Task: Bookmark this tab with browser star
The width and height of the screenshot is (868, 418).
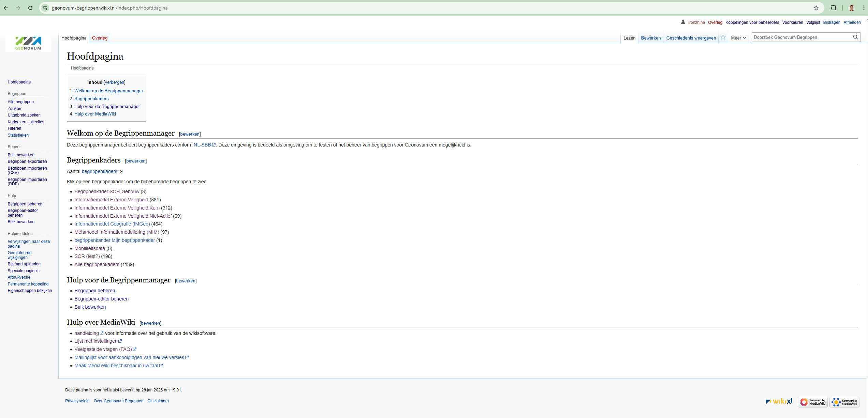Action: coord(816,8)
